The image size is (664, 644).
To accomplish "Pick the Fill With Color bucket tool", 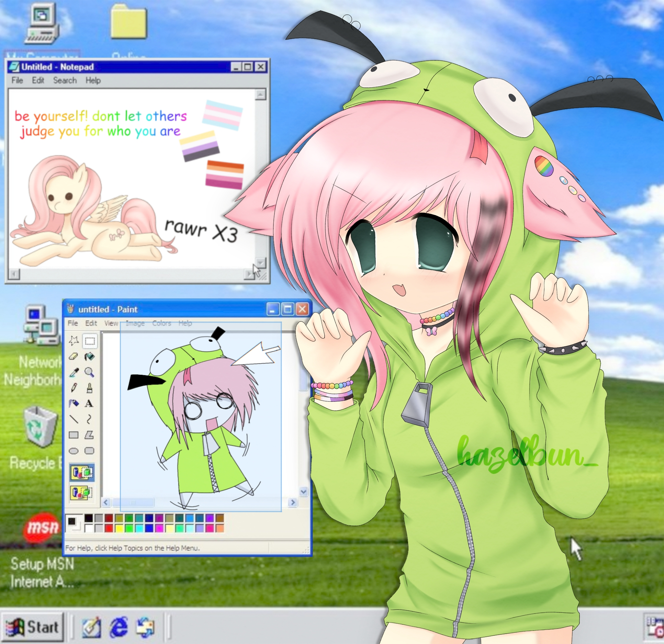I will [90, 357].
